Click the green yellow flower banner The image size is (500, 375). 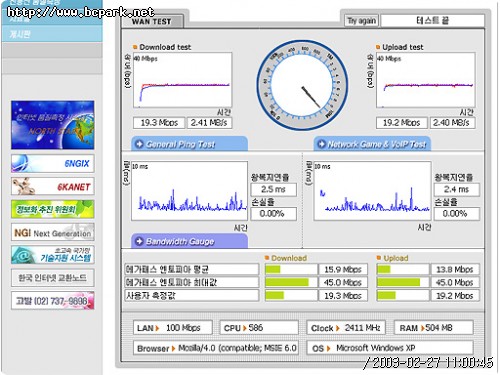coord(53,209)
